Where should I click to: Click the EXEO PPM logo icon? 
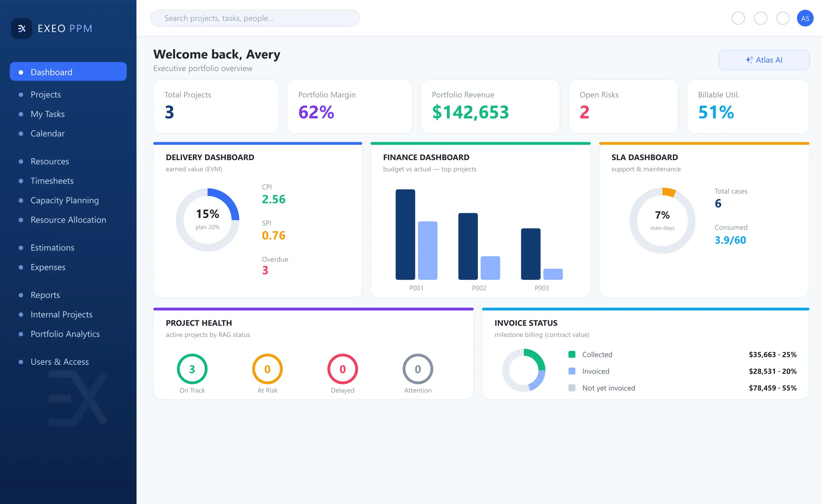click(x=22, y=28)
